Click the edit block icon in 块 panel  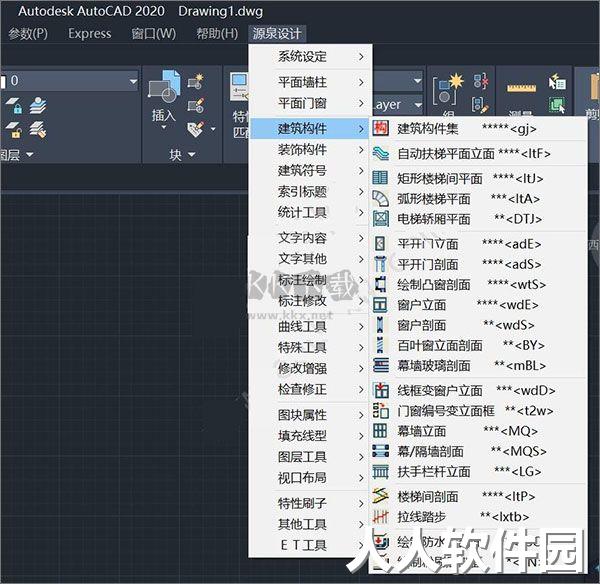pyautogui.click(x=196, y=105)
